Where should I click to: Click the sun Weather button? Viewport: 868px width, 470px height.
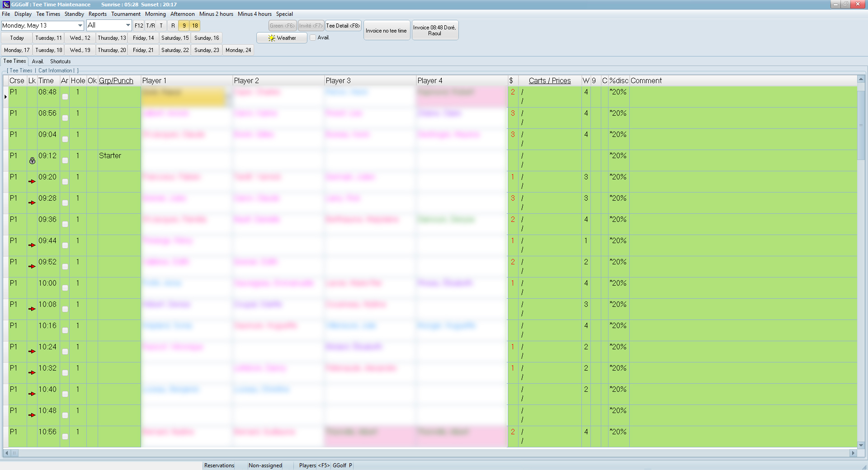point(282,38)
